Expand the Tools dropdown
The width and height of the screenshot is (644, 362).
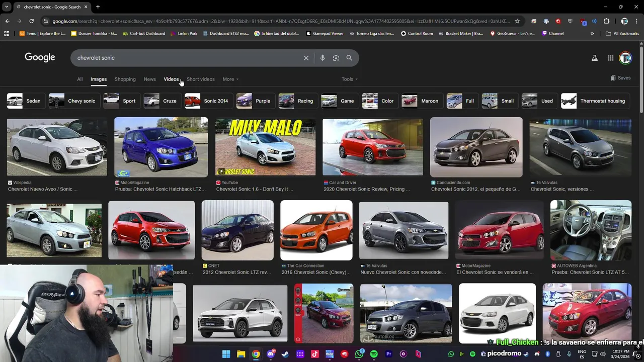click(350, 79)
